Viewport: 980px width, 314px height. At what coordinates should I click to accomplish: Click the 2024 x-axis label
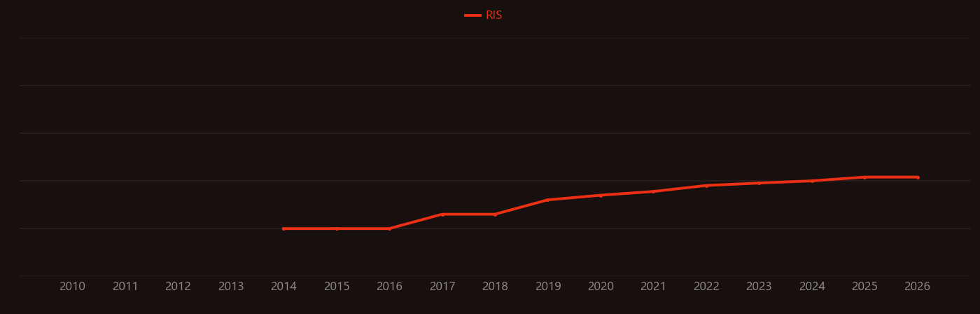(x=812, y=287)
